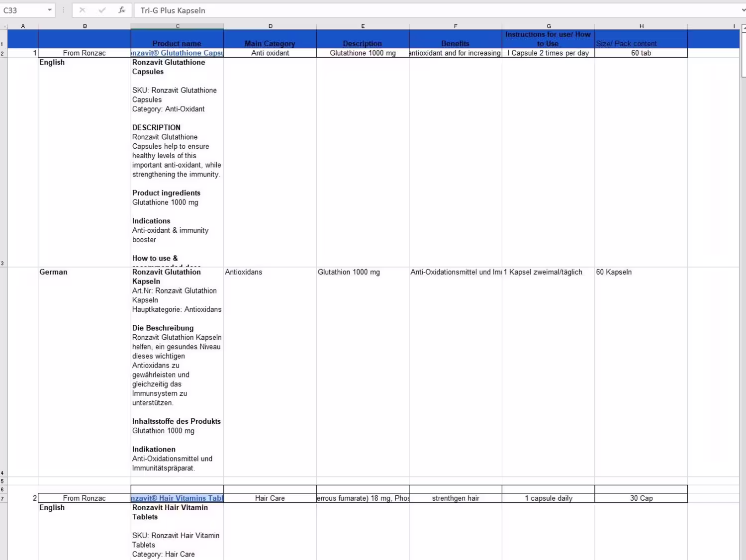Screen dimensions: 746x560
Task: Select column G by its header
Action: click(549, 26)
